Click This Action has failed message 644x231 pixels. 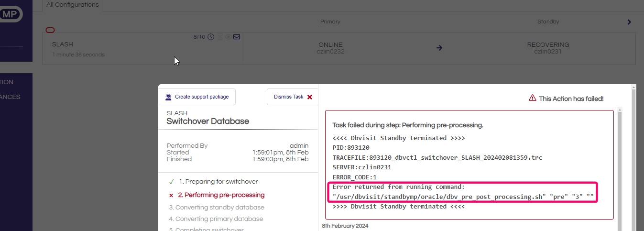point(571,99)
